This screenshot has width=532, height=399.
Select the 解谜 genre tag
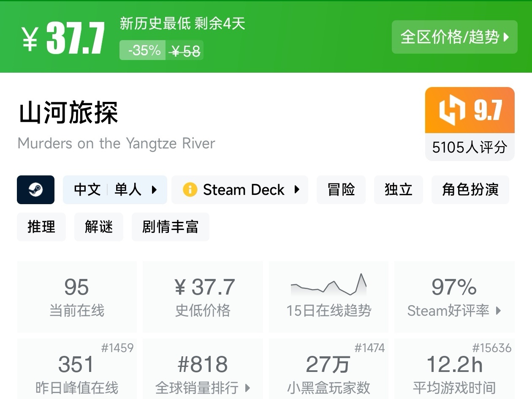point(99,227)
